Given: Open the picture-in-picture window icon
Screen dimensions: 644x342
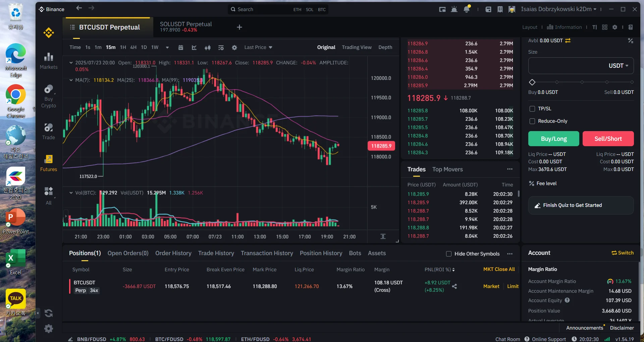Looking at the screenshot, I should pyautogui.click(x=442, y=9).
